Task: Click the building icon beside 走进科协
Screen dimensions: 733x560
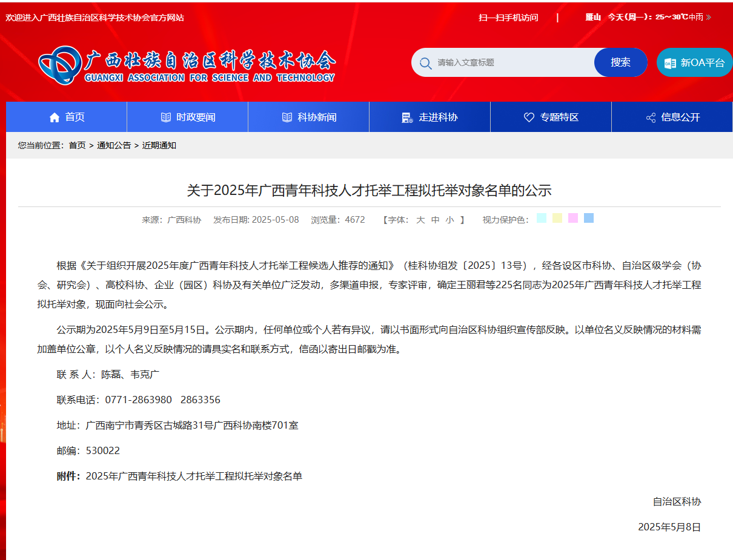Action: tap(407, 117)
